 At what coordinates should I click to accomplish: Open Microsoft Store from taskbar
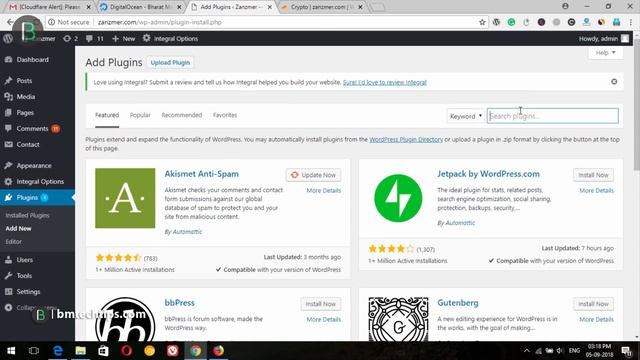pyautogui.click(x=103, y=351)
